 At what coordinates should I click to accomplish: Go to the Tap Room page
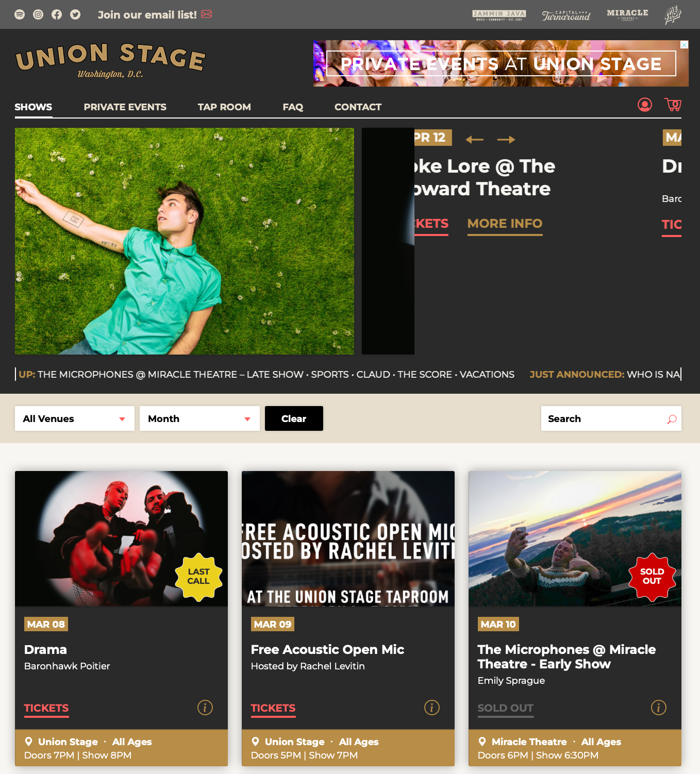pyautogui.click(x=224, y=107)
